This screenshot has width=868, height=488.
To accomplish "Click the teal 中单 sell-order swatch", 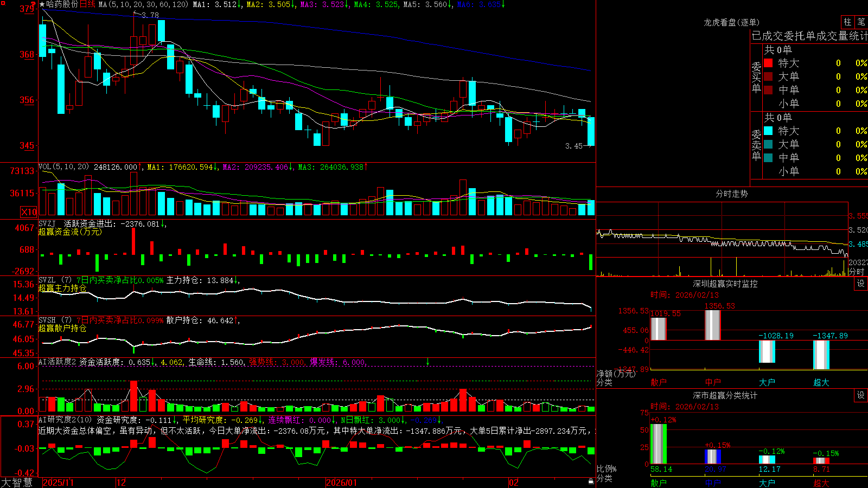I will pos(768,158).
